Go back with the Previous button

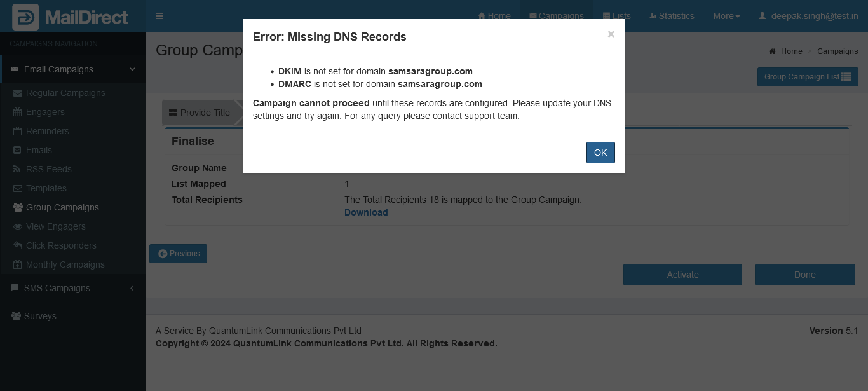[x=178, y=254]
